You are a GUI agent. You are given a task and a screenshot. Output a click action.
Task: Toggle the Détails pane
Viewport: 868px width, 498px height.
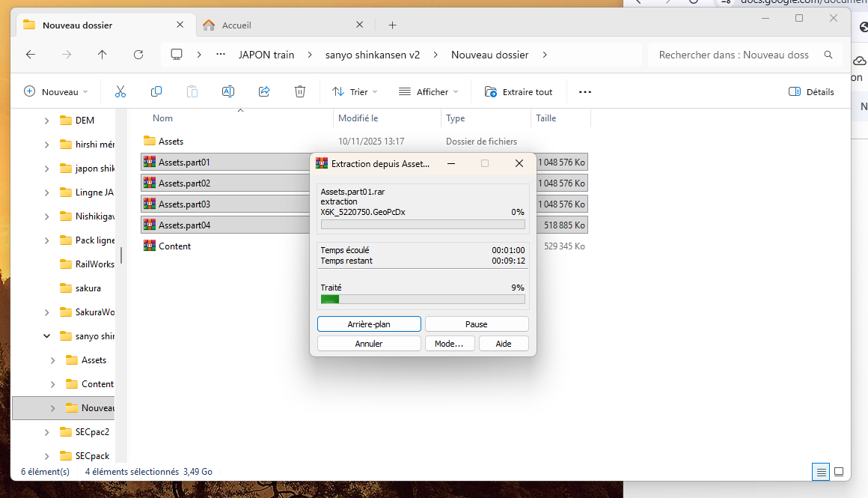[811, 92]
